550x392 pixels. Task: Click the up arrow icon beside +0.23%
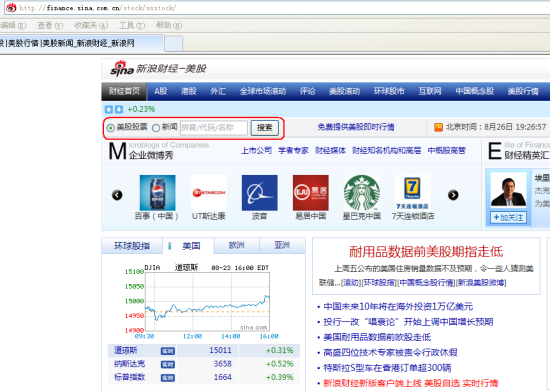109,109
